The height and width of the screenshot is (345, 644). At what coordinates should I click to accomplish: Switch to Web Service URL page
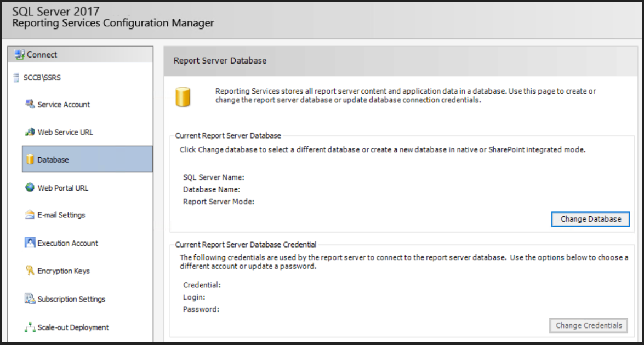(x=65, y=133)
